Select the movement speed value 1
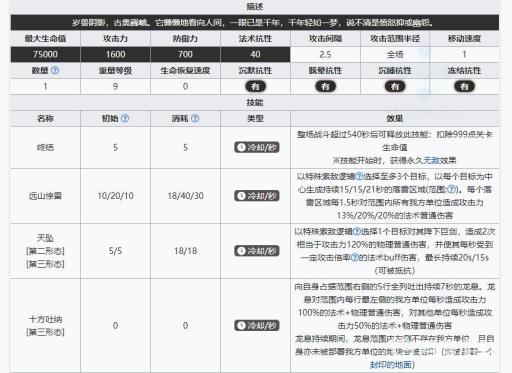The image size is (512, 373). pyautogui.click(x=464, y=54)
